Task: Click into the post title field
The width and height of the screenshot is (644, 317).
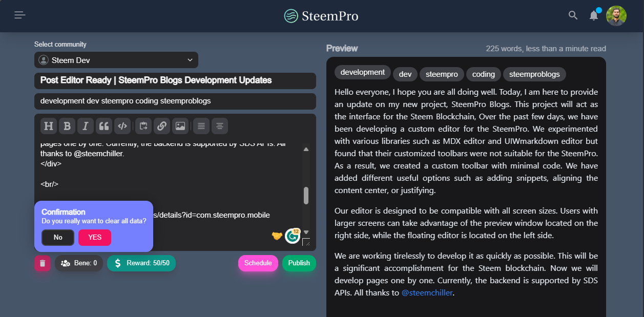Action: (x=175, y=80)
